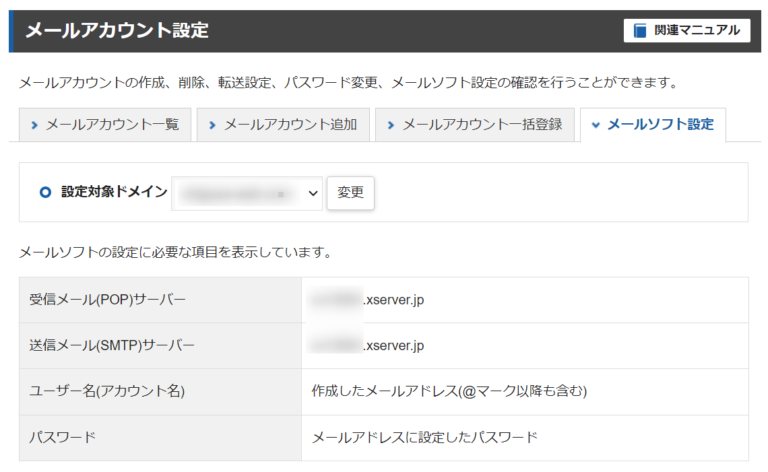Select the SMTP server xserver.jp value
Viewport: 768px width, 472px height.
point(393,346)
